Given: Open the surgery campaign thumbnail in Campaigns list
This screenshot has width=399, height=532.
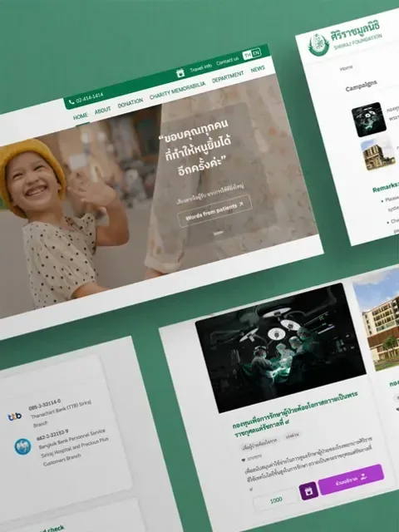Looking at the screenshot, I should (369, 120).
